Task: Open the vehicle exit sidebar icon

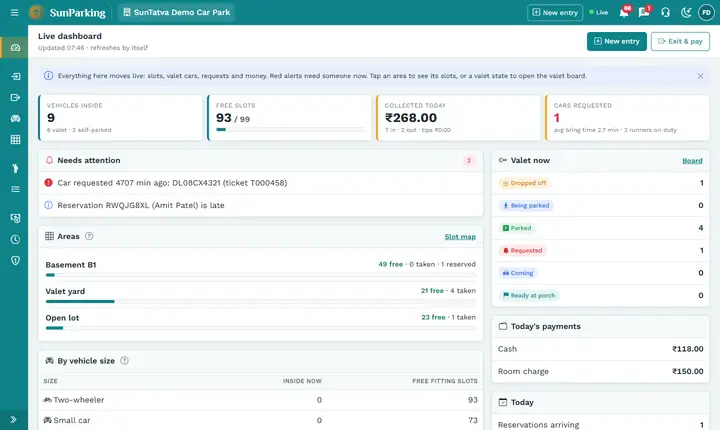Action: click(15, 97)
